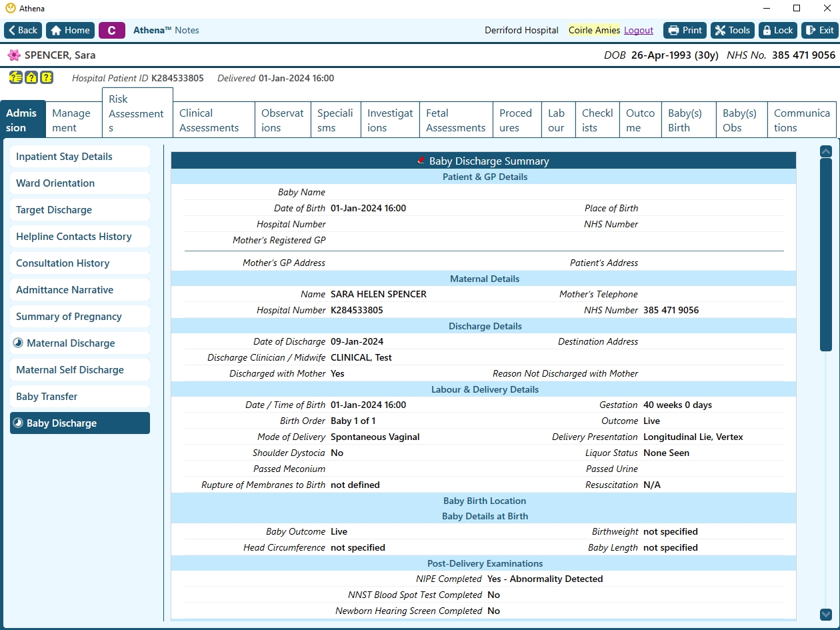Click Delivery Presentation value Longitudinal Lie, Vertex
This screenshot has width=840, height=630.
coord(693,437)
